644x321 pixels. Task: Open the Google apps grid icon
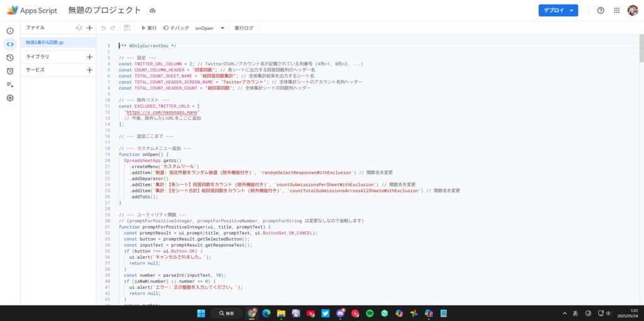(616, 11)
